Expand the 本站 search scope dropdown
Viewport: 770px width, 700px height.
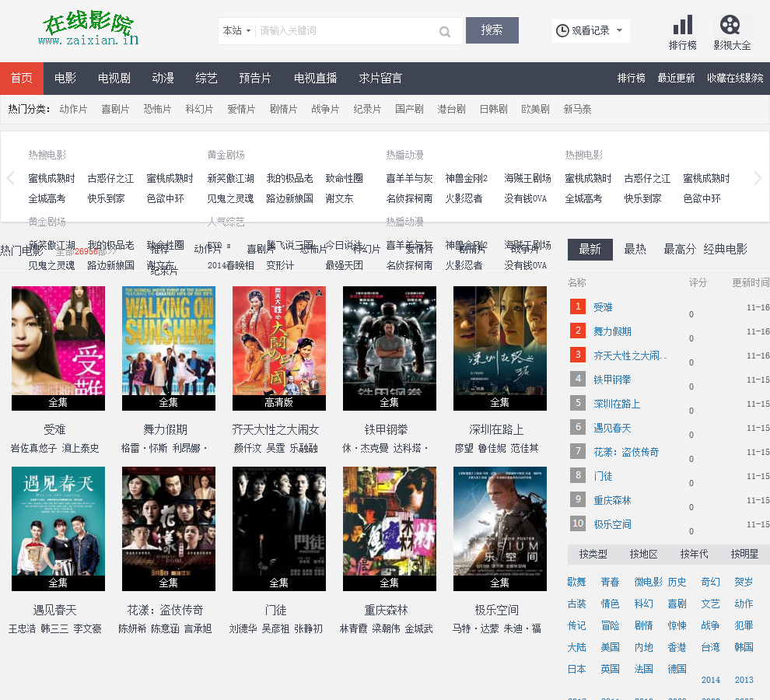coord(236,30)
